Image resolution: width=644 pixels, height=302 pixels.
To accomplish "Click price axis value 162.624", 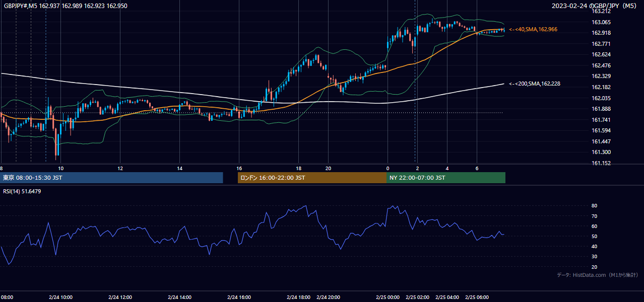I will (601, 55).
